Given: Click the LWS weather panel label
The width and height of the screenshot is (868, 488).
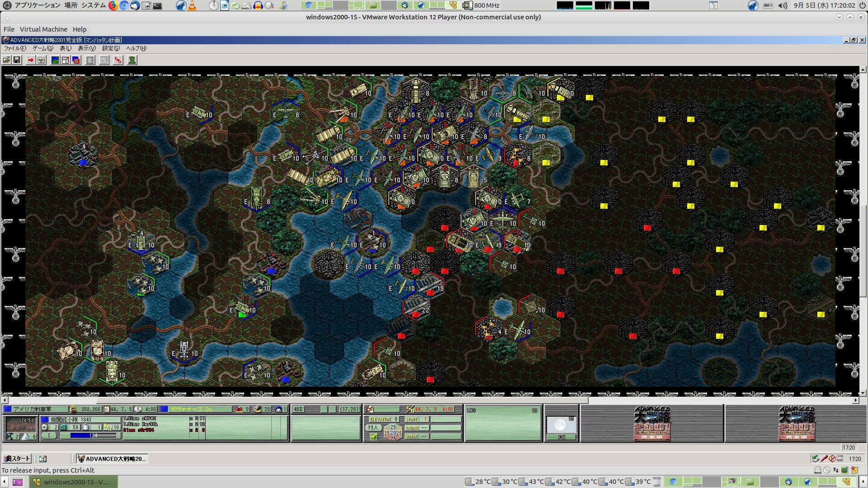Looking at the screenshot, I should 471,411.
